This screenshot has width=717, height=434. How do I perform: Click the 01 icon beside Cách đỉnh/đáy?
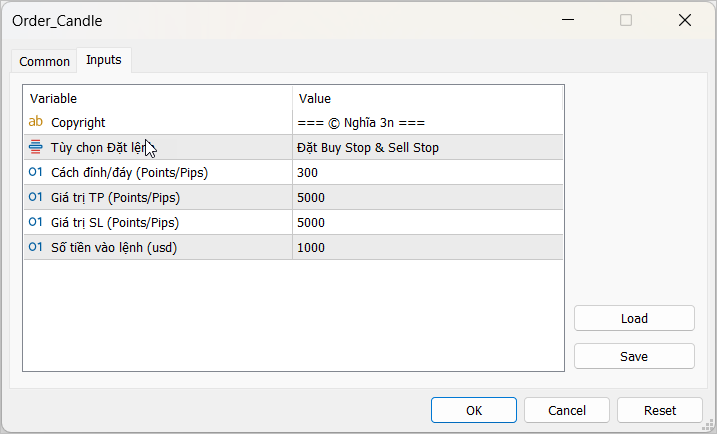36,172
